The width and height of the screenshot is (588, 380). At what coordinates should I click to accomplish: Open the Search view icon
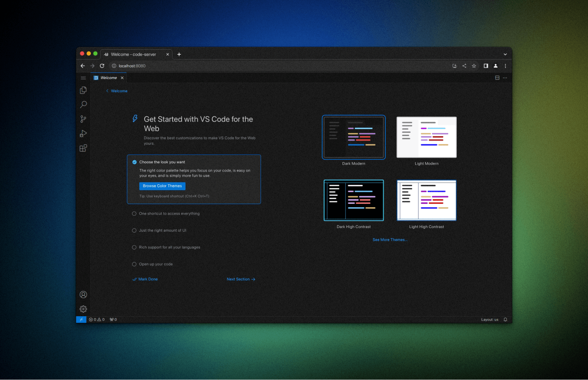tap(83, 105)
